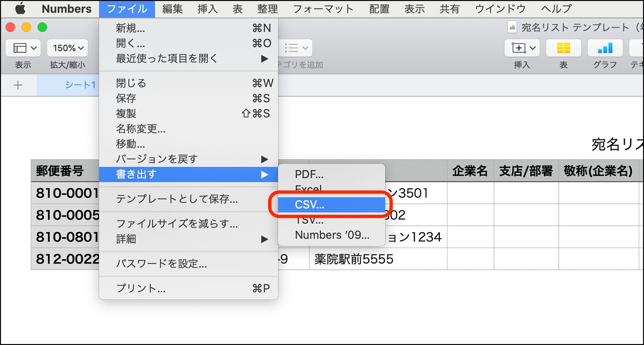Choose 閉じる in the file menu

188,83
